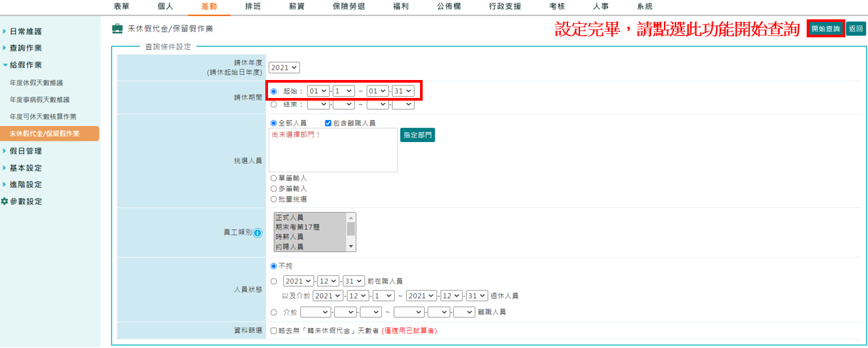Open the 起始 row day dropdown showing 31

403,91
